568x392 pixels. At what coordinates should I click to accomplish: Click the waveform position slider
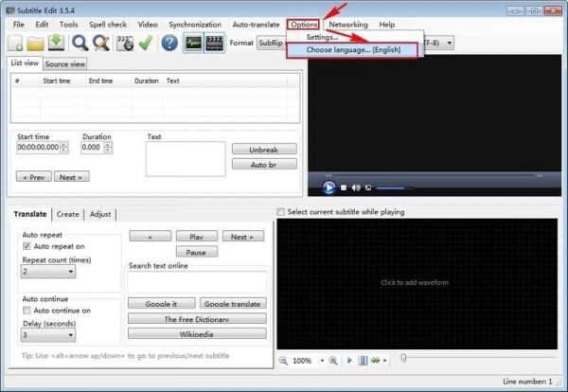click(x=404, y=360)
